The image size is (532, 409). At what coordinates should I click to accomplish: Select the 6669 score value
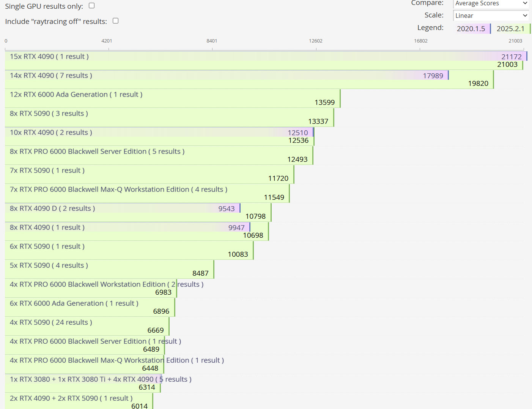[x=156, y=330]
